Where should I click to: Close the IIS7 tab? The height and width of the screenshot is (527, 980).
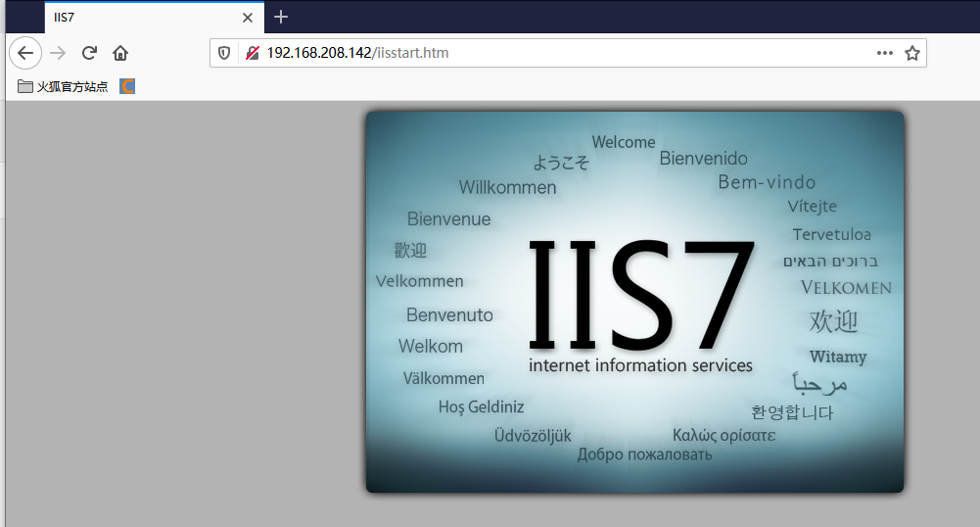(x=248, y=18)
